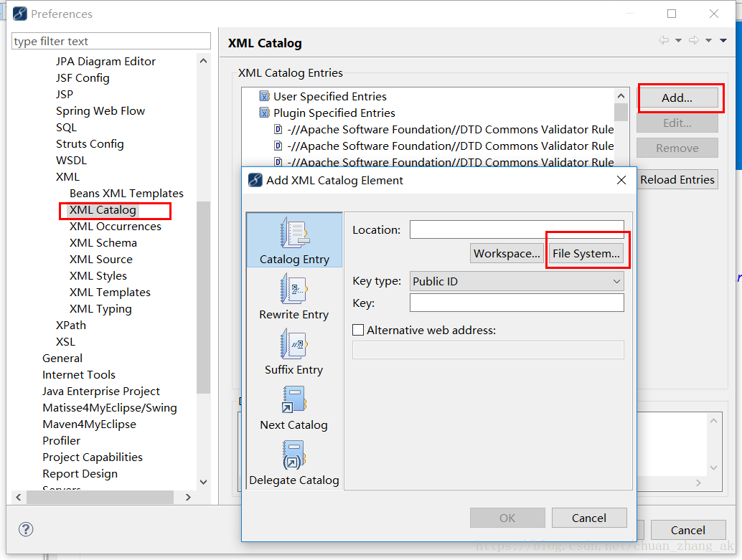Select XML Catalog in the tree
Screen dimensions: 742x560
click(103, 210)
